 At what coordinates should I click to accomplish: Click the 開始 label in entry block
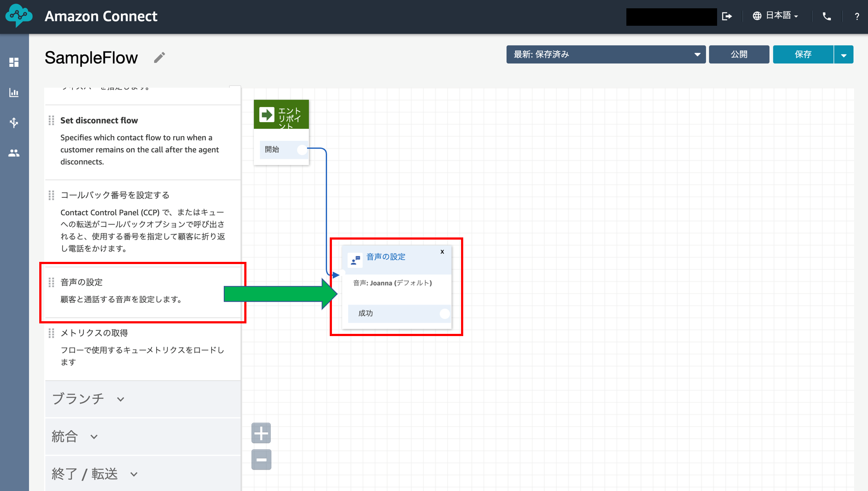272,150
